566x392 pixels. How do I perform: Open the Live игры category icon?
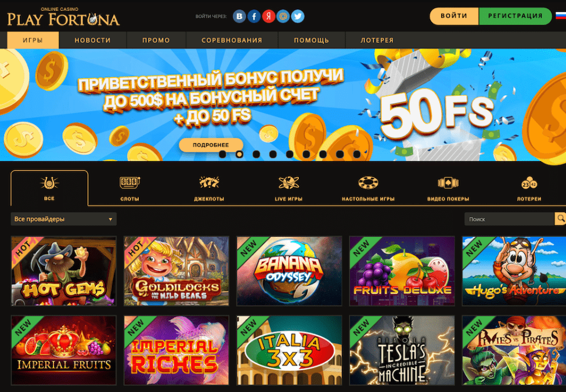point(289,183)
